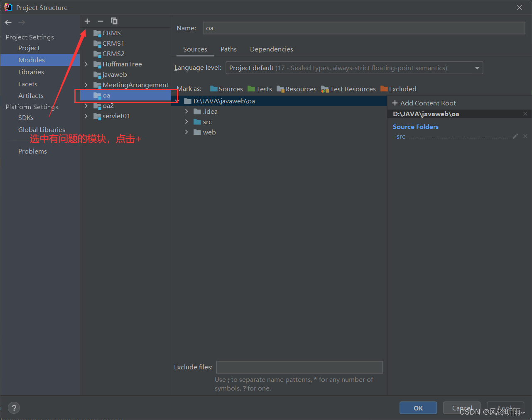The height and width of the screenshot is (420, 532).
Task: Switch to the Sources tab
Action: coord(195,49)
